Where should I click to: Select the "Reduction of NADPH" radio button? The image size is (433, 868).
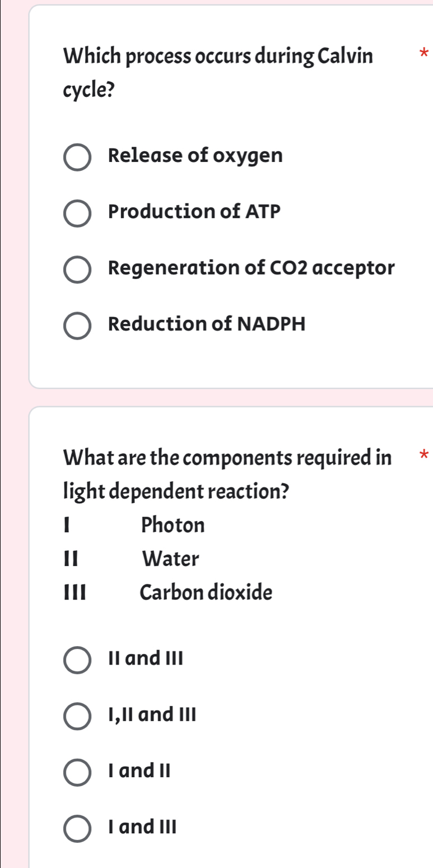pyautogui.click(x=78, y=324)
